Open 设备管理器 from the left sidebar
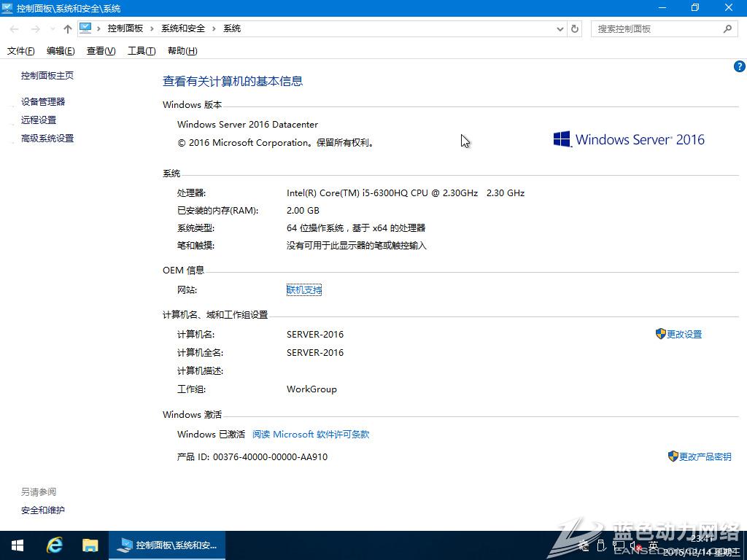Image resolution: width=747 pixels, height=560 pixels. coord(43,102)
